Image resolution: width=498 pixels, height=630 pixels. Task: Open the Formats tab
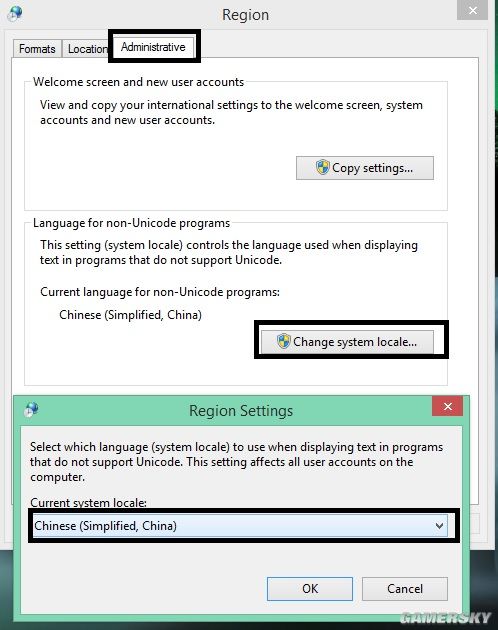37,49
